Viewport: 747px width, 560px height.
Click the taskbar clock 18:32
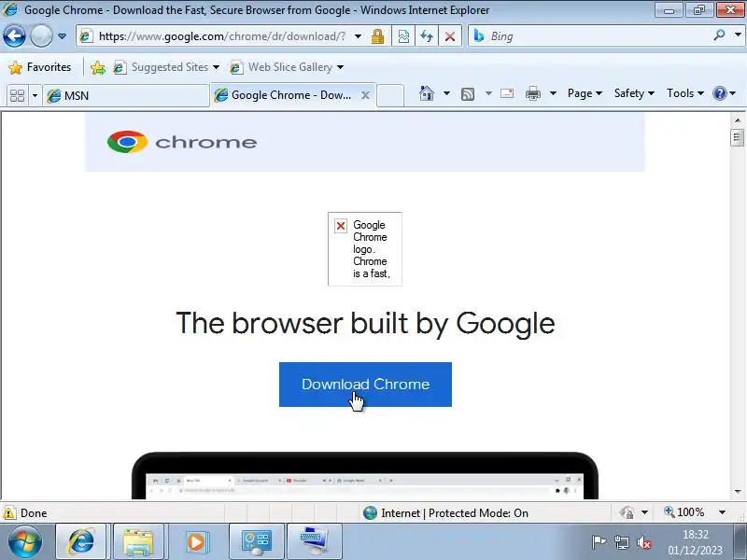point(695,535)
